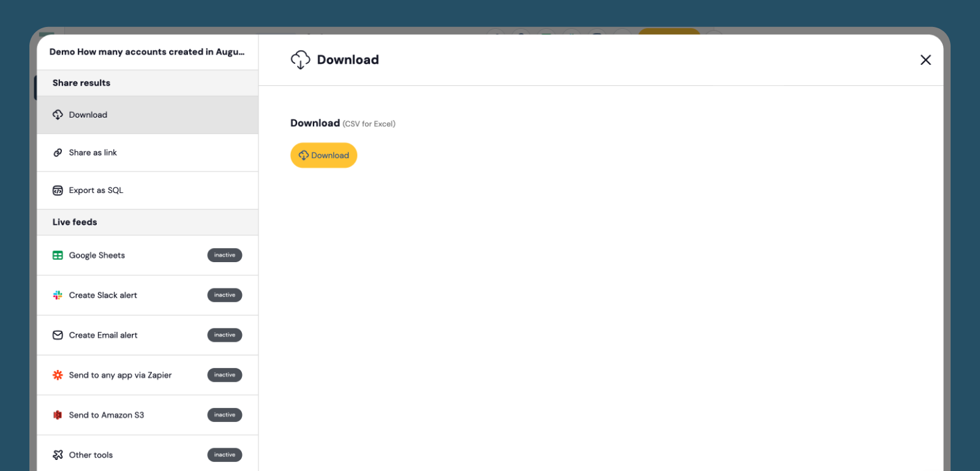
Task: Click the Google Sheets green icon
Action: click(x=58, y=255)
